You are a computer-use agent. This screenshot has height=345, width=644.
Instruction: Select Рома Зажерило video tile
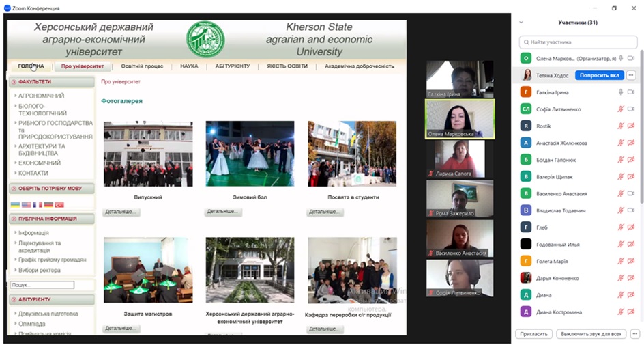click(x=460, y=199)
